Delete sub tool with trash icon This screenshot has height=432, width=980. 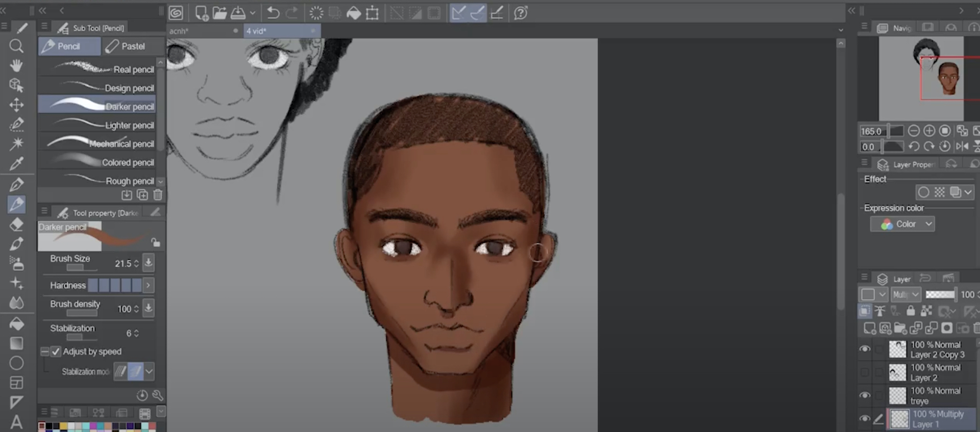point(158,195)
